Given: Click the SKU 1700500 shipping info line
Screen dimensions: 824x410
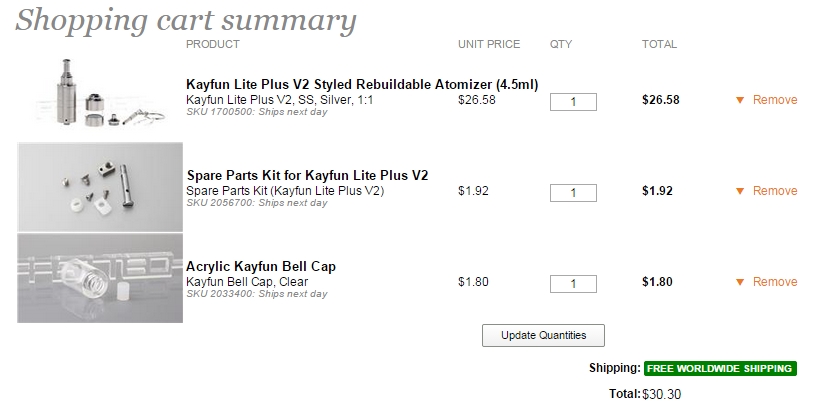Looking at the screenshot, I should pos(256,112).
